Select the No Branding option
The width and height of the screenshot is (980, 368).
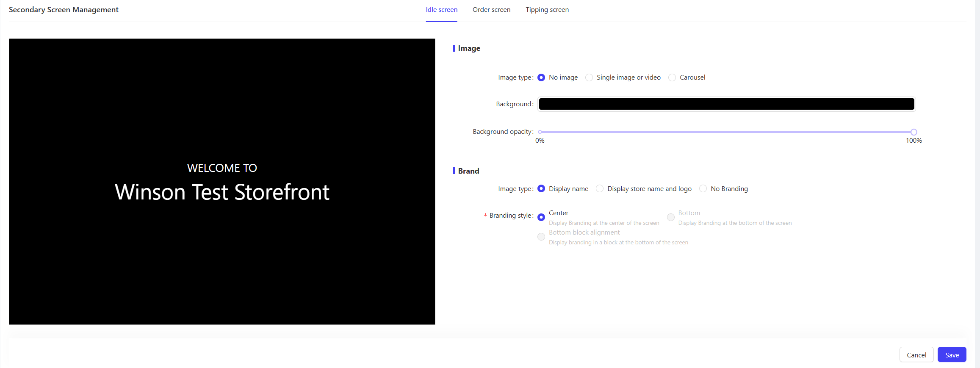click(x=703, y=189)
